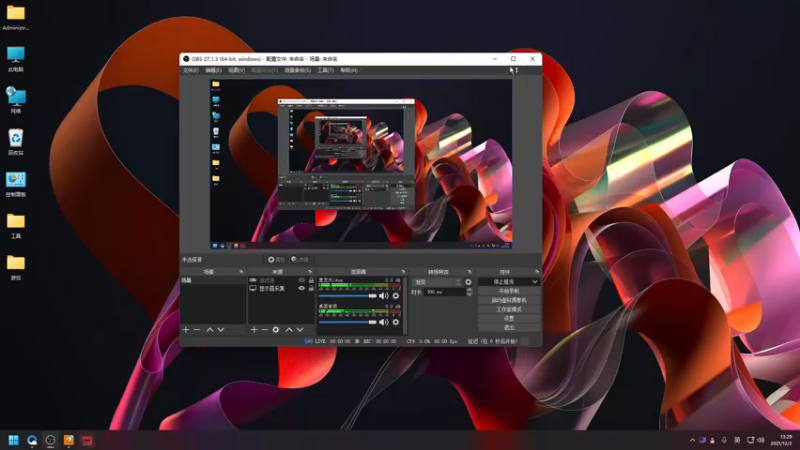The width and height of the screenshot is (800, 450).
Task: Click the LIVE streaming status icon
Action: click(308, 341)
